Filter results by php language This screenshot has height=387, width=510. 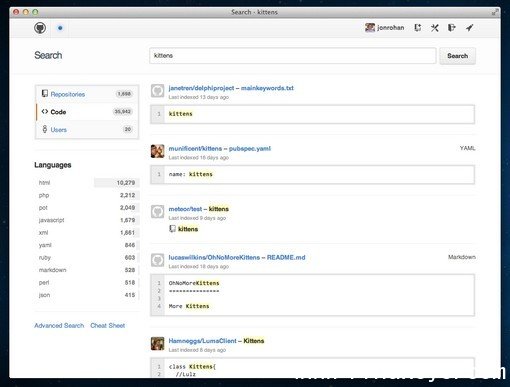[87, 195]
